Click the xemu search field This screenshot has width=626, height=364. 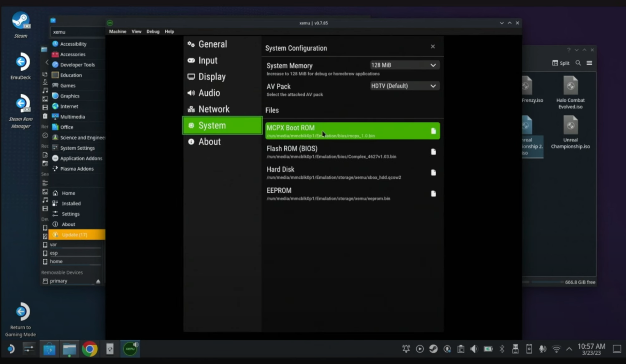point(78,32)
